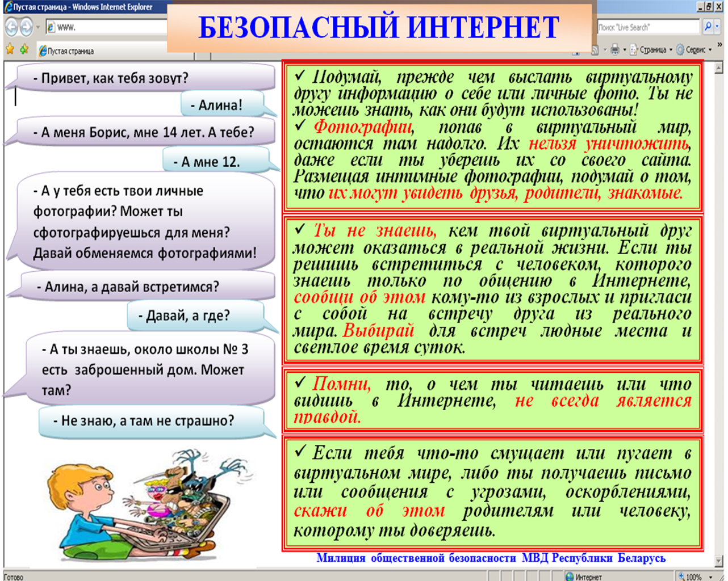Click the browser Forward arrow button

coord(26,27)
